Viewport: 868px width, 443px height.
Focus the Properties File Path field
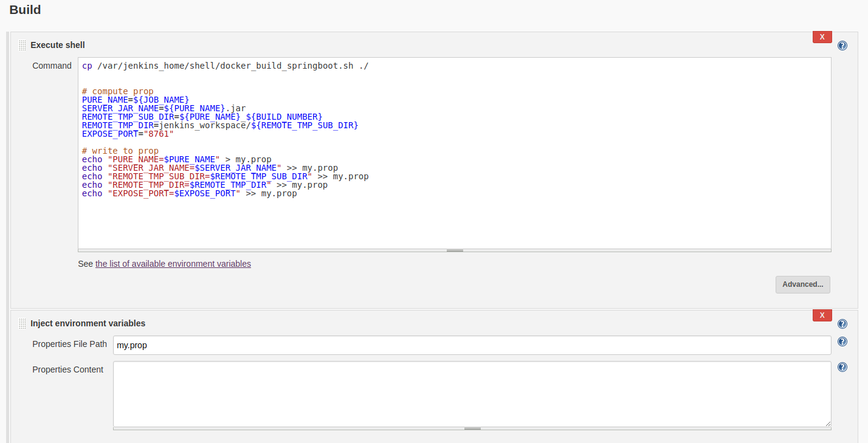[472, 345]
